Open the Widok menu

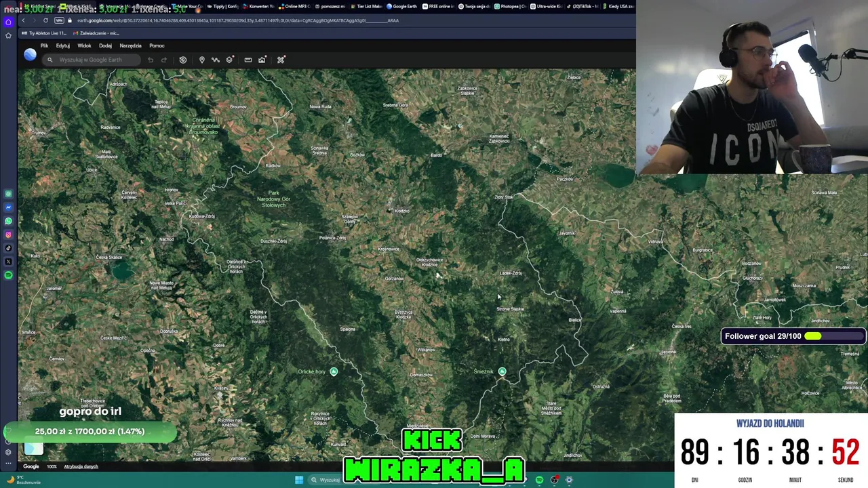[84, 45]
